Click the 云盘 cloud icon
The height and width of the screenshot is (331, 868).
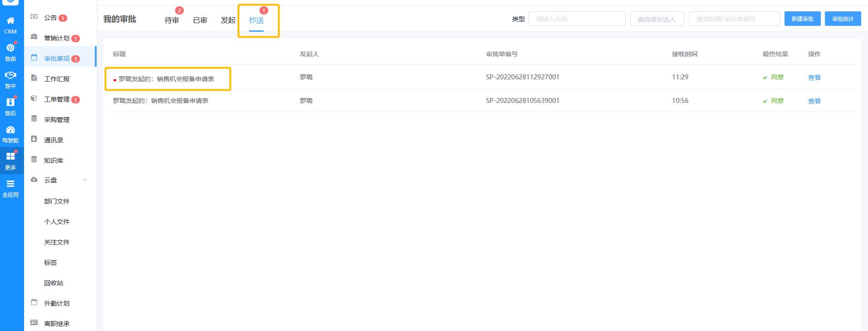coord(34,180)
